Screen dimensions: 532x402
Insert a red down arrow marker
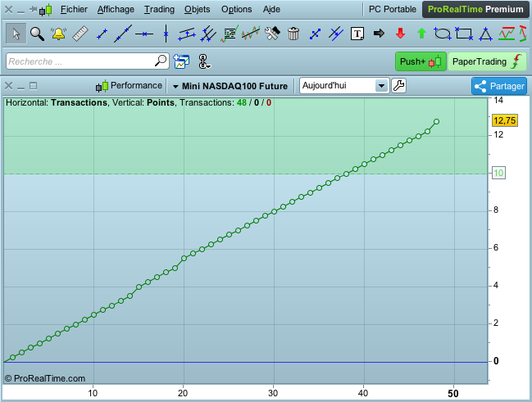click(x=400, y=34)
